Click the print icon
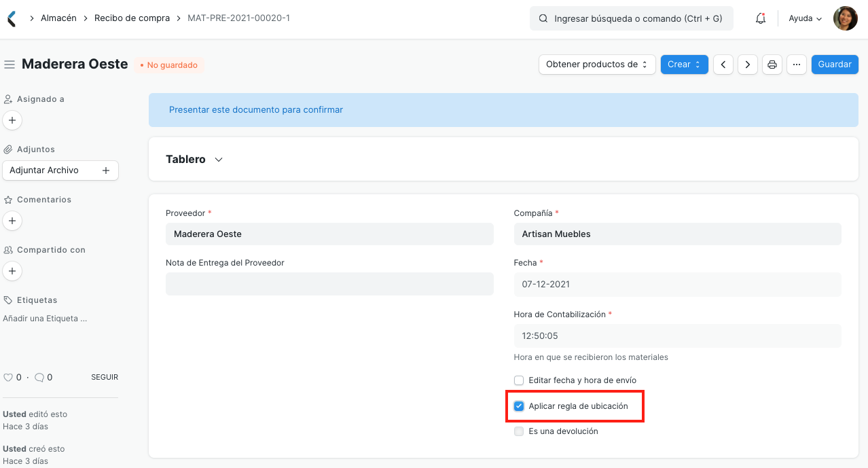This screenshot has height=468, width=868. coord(772,64)
